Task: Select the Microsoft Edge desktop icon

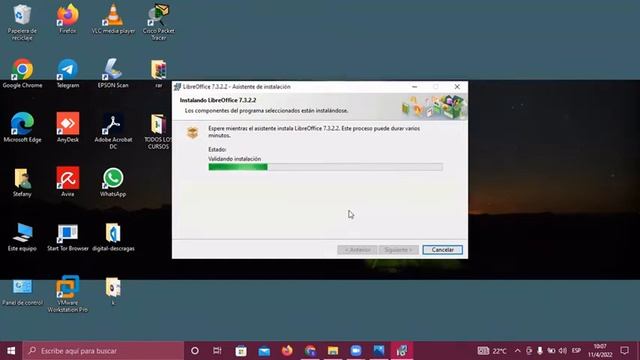Action: tap(22, 127)
